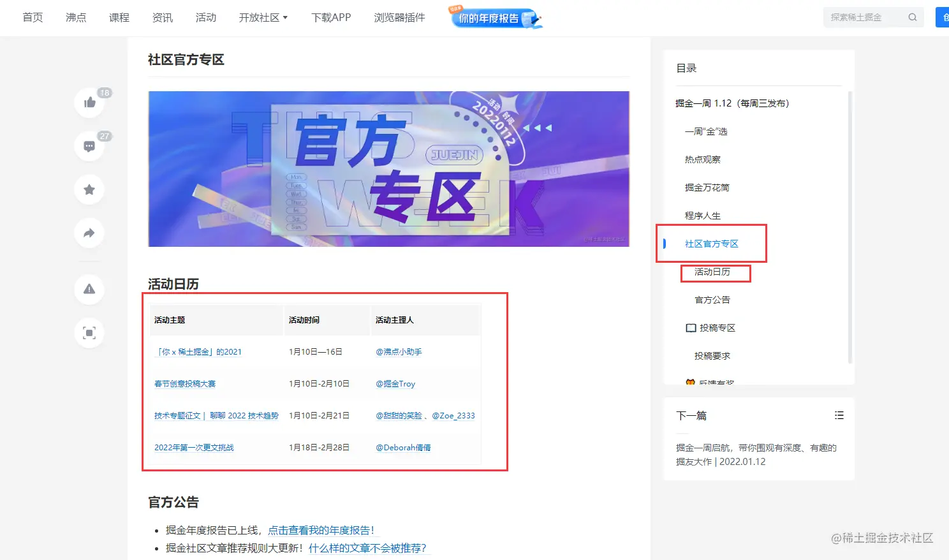
Task: Open the comments bubble icon
Action: click(x=89, y=146)
